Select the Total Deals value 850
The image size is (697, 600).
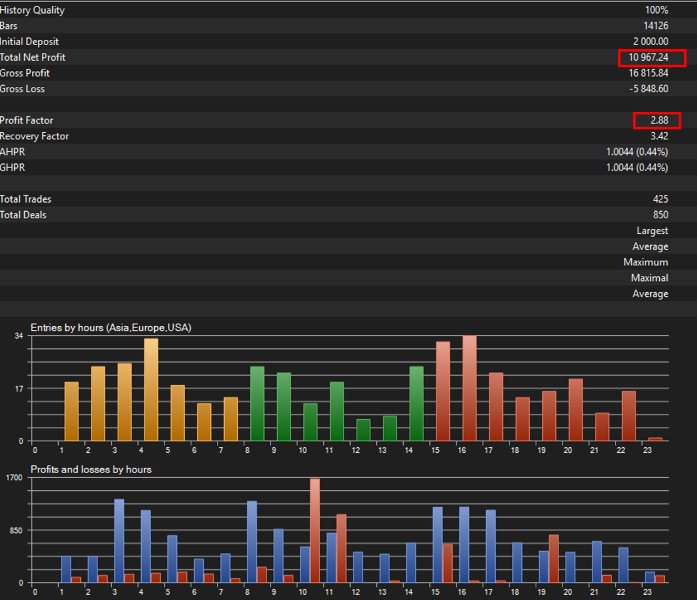[661, 215]
